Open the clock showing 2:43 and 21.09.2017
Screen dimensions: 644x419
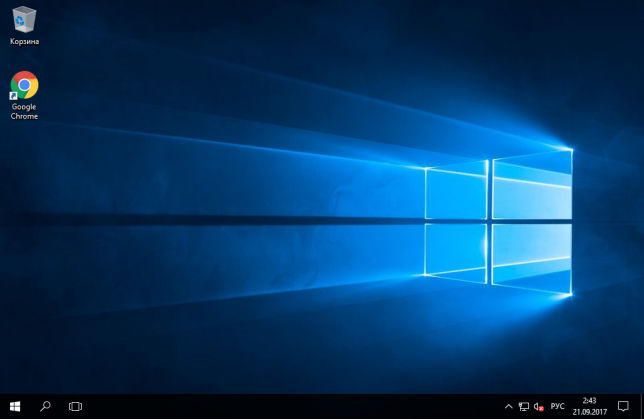pos(589,406)
